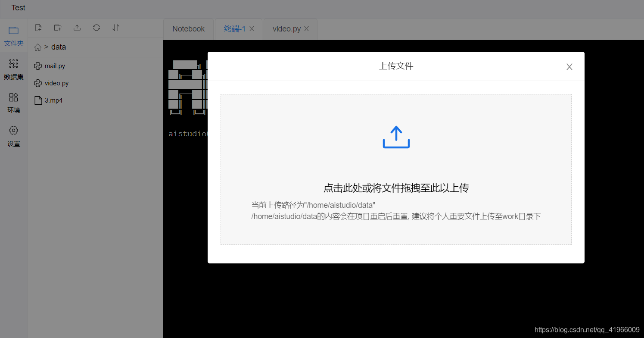Click the upload drop zone area
The image size is (644, 338).
coord(396,169)
